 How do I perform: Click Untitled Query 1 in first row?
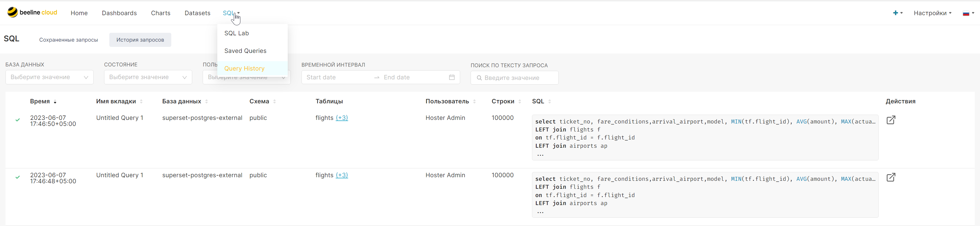[x=120, y=118]
